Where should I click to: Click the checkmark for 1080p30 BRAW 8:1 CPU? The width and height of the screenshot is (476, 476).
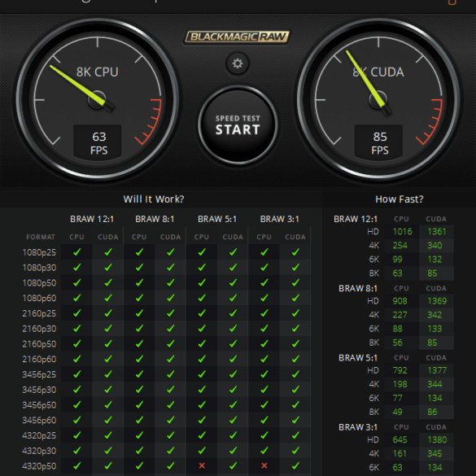[x=139, y=267]
